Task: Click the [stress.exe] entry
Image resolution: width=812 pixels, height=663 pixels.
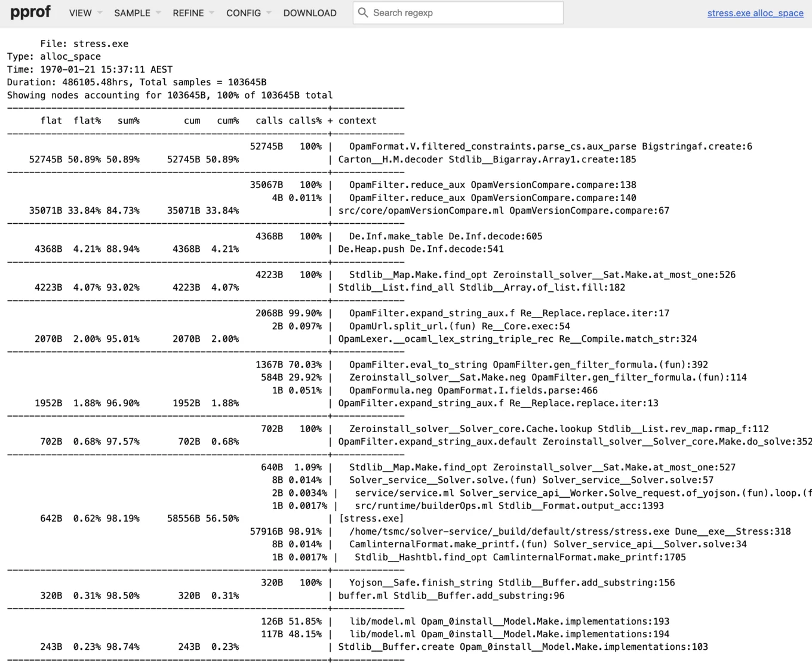Action: pos(371,519)
